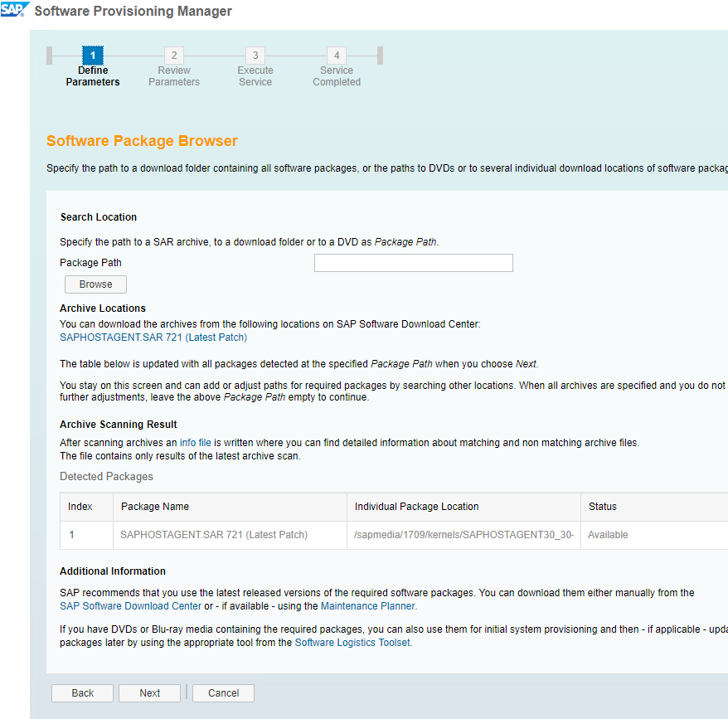Click the Package Name column header
728x719 pixels.
(x=230, y=507)
